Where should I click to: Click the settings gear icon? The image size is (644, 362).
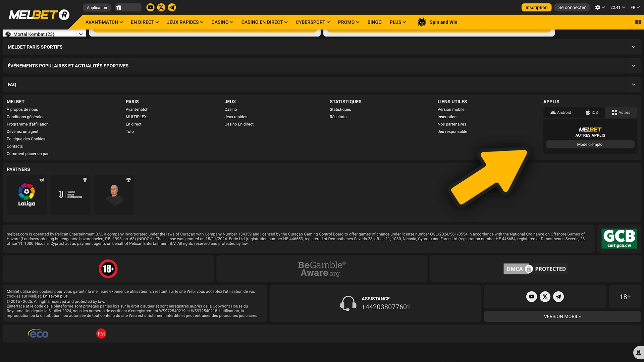click(x=597, y=7)
